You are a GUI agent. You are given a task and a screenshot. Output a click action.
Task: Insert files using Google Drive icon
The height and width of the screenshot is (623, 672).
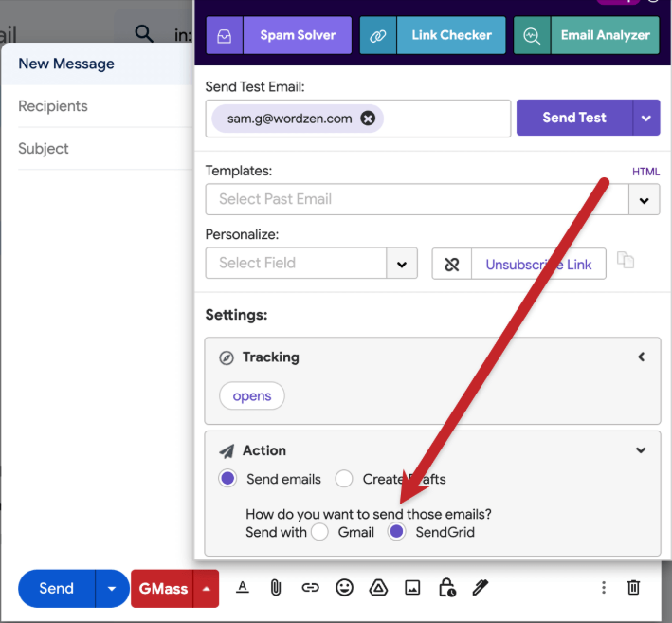click(x=378, y=587)
